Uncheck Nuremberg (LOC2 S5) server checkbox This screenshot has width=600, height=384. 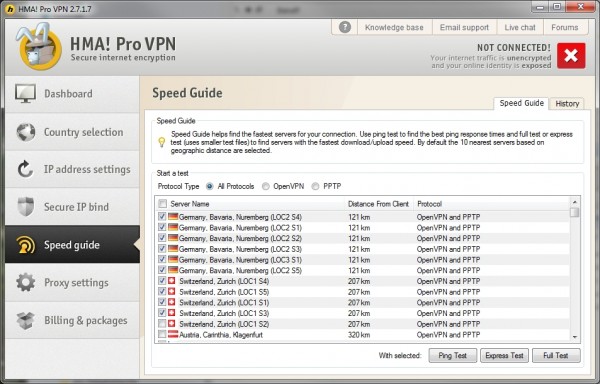click(162, 270)
